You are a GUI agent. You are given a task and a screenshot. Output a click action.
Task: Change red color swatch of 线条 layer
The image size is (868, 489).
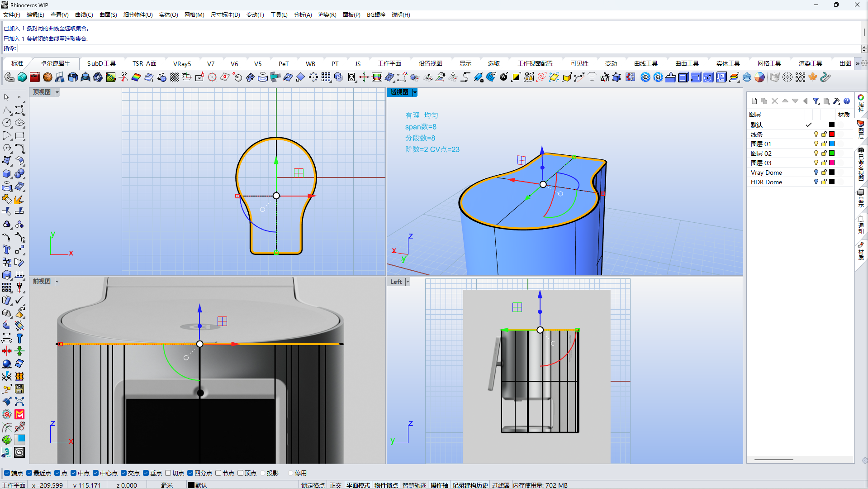(x=832, y=134)
